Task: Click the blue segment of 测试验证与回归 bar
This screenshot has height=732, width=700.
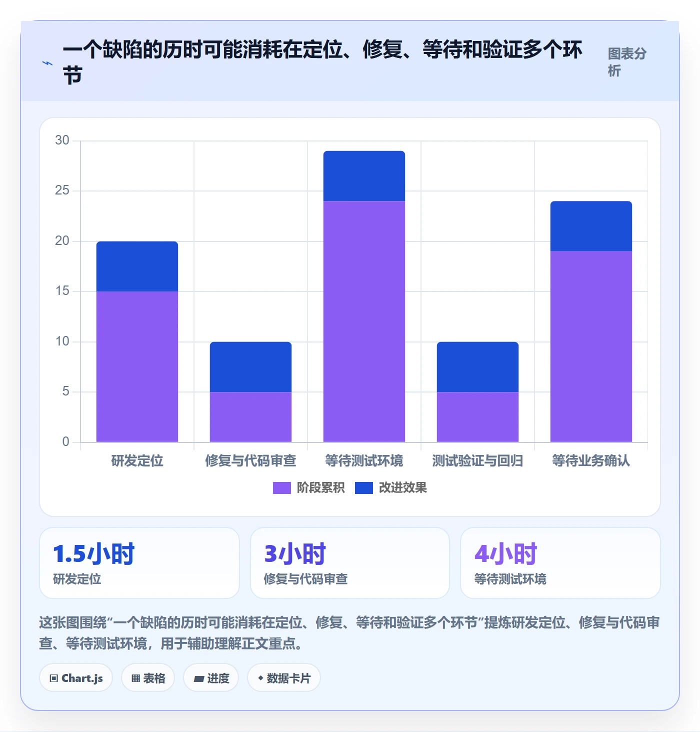Action: coord(477,367)
